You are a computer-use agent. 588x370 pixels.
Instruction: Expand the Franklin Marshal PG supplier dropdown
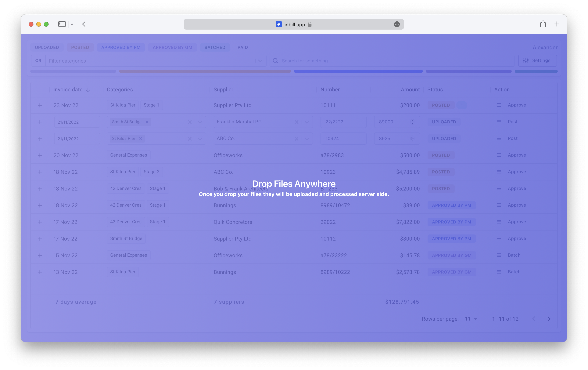pyautogui.click(x=307, y=122)
